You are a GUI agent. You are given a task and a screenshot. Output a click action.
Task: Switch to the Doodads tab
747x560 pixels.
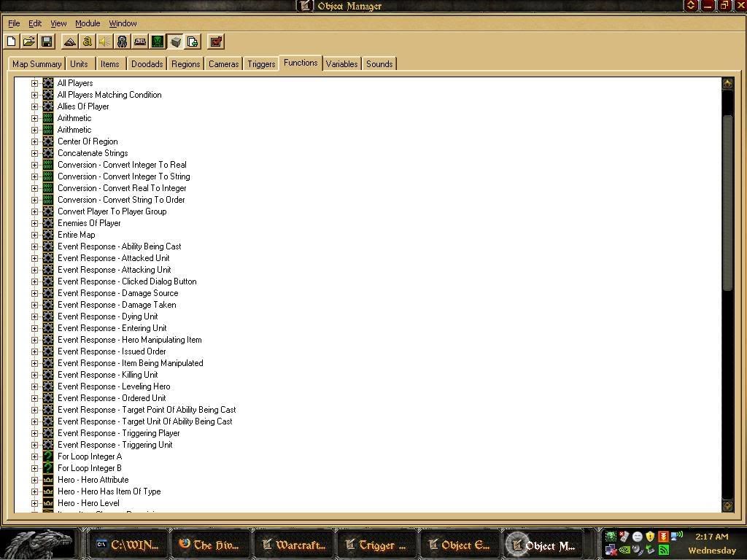147,64
